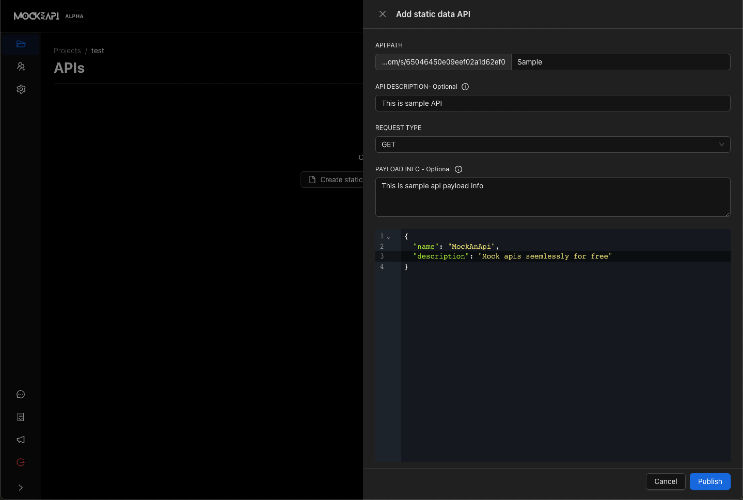Click the description line in the JSON editor
743x500 pixels.
510,257
